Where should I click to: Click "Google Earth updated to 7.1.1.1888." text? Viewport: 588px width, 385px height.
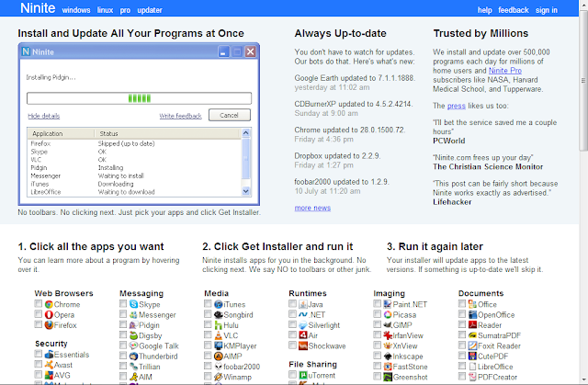[x=355, y=78]
